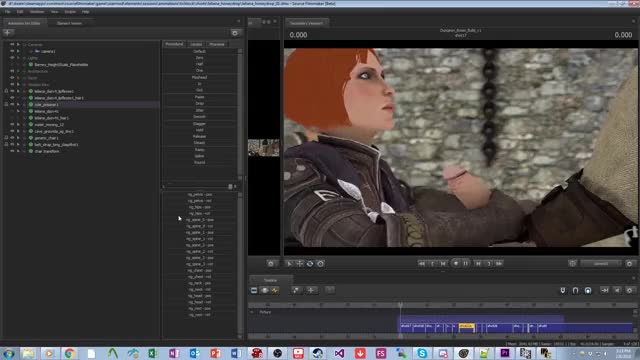This screenshot has width=640, height=360.
Task: Open Steam from the taskbar
Action: tap(318, 353)
